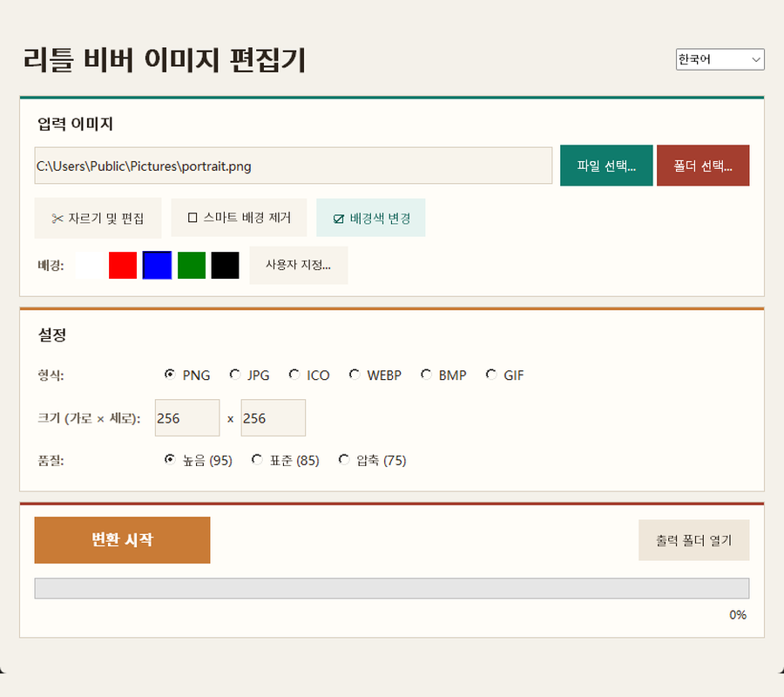Open 자르기 및 편집 crop tool
The width and height of the screenshot is (784, 697).
click(98, 218)
